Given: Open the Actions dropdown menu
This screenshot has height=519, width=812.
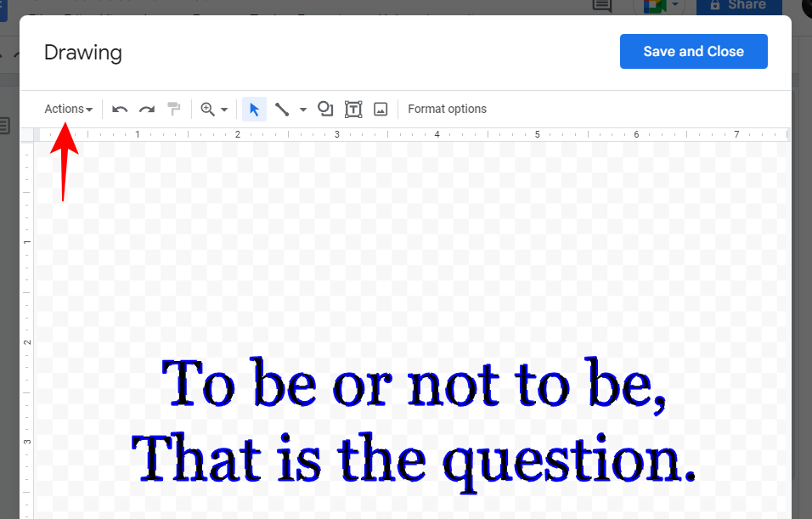Looking at the screenshot, I should point(68,109).
